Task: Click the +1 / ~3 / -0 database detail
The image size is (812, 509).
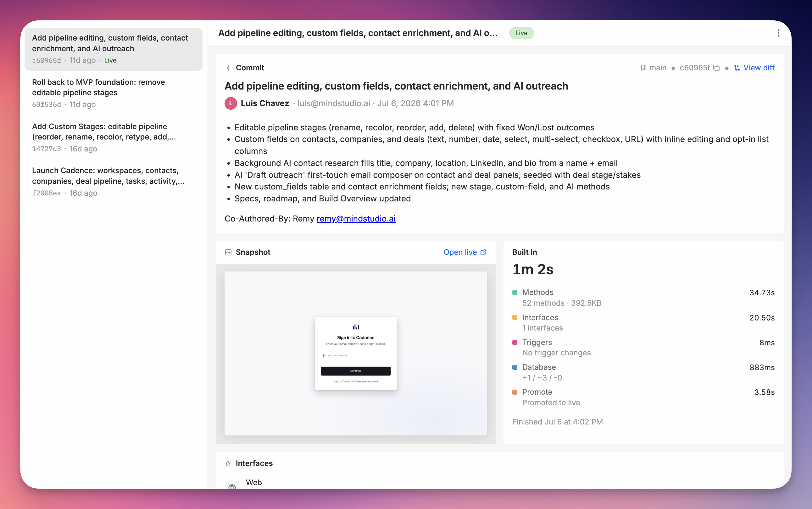Action: (542, 378)
